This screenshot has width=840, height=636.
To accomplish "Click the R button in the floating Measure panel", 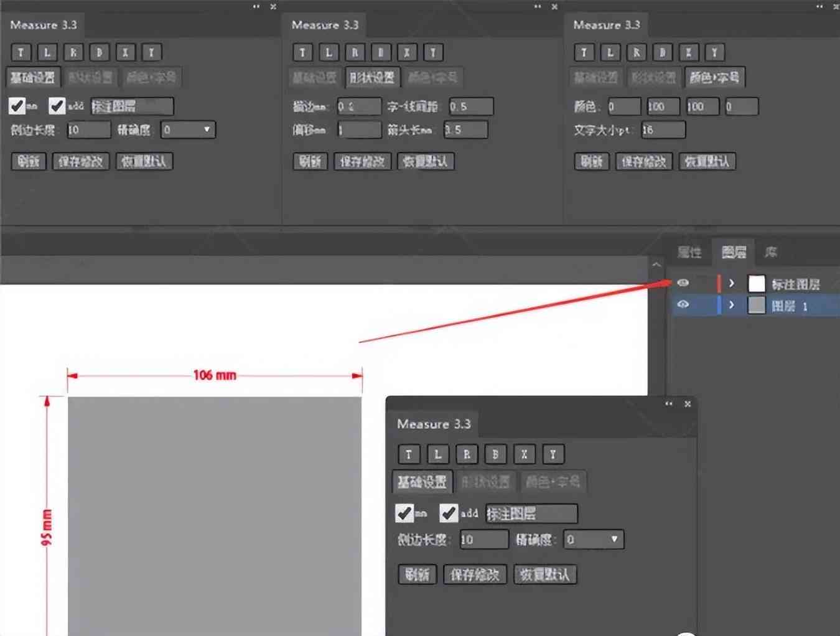I will point(467,454).
